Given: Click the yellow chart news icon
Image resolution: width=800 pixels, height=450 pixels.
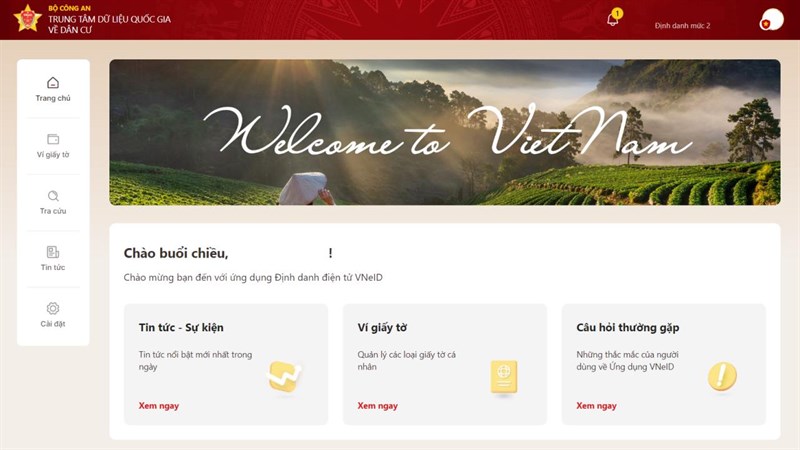Looking at the screenshot, I should click(284, 377).
